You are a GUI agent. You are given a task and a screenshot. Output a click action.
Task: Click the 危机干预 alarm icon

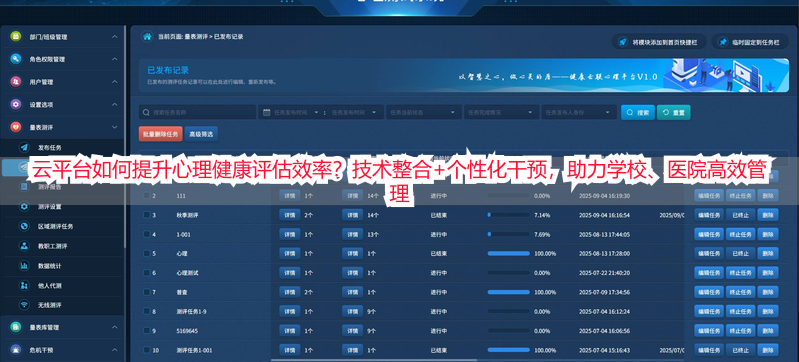16,350
